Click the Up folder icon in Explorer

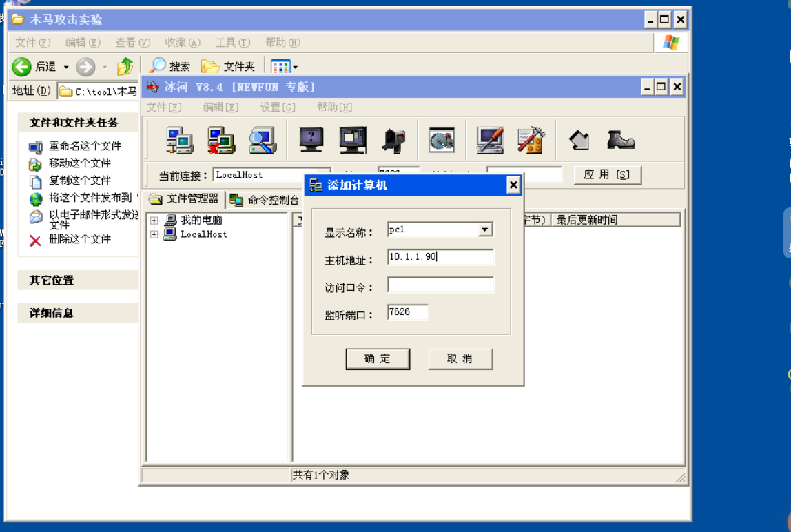(125, 66)
